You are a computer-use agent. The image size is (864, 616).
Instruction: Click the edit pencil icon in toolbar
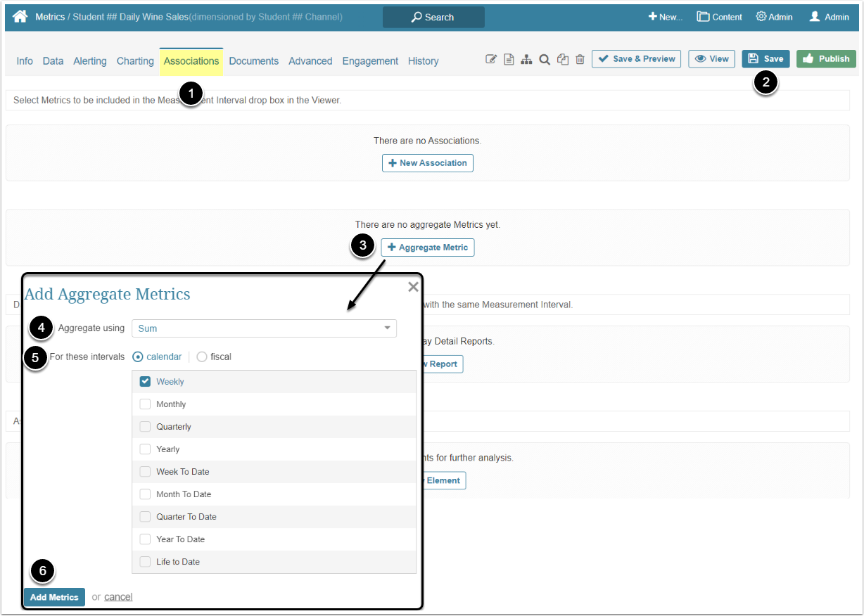point(491,60)
